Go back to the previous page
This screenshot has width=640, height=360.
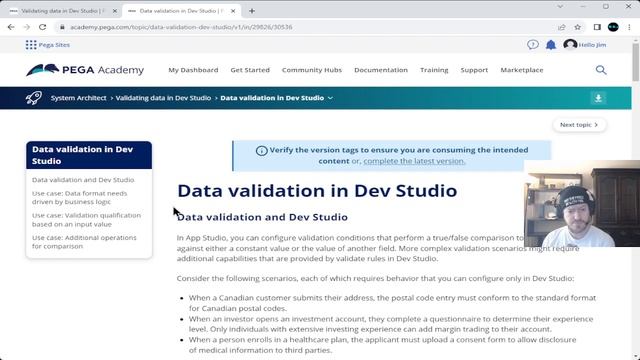click(x=11, y=27)
